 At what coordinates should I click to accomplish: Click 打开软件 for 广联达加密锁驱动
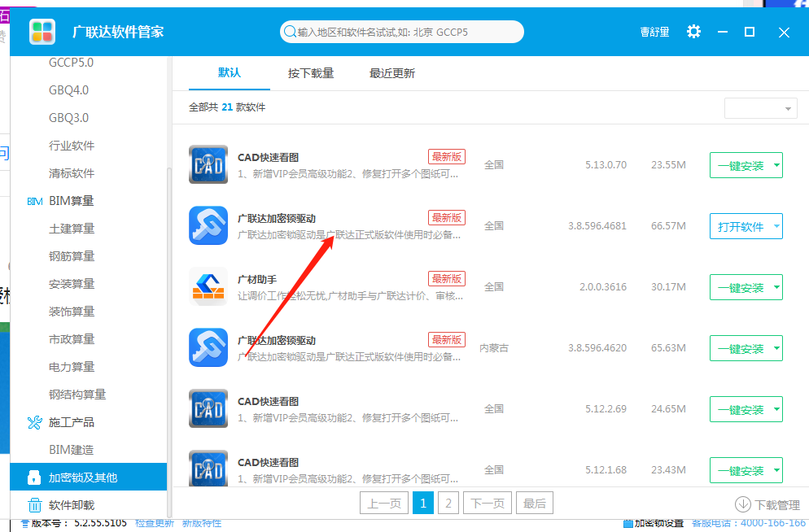click(741, 226)
